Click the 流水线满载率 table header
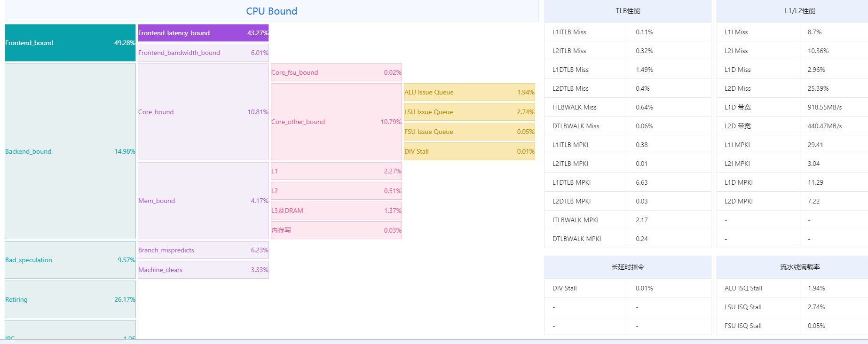Image resolution: width=868 pixels, height=344 pixels. click(799, 267)
